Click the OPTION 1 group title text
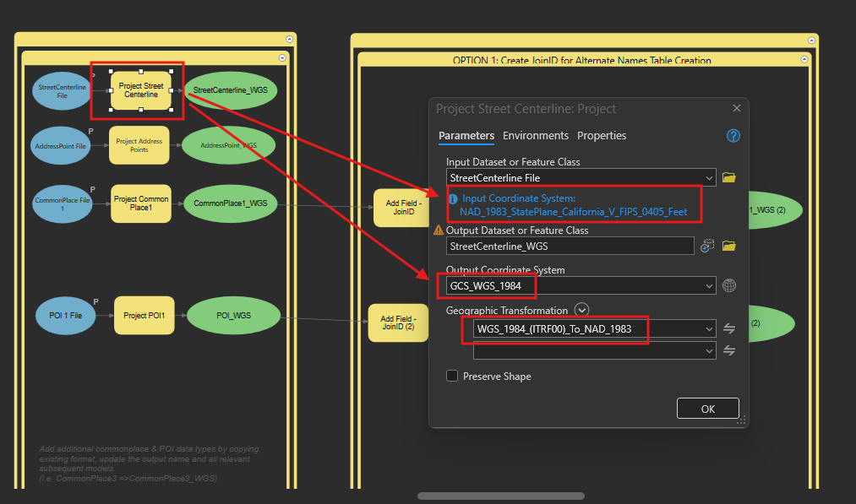The height and width of the screenshot is (504, 856). click(x=581, y=60)
